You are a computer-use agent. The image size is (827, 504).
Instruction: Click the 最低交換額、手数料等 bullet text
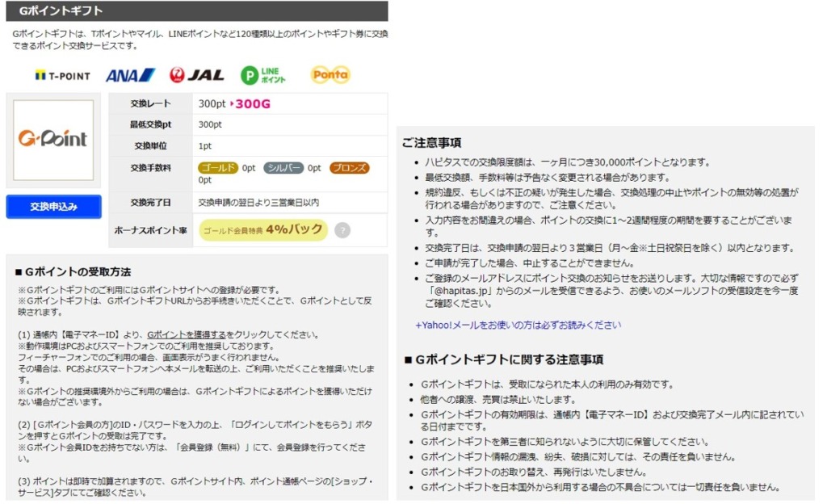tap(548, 178)
